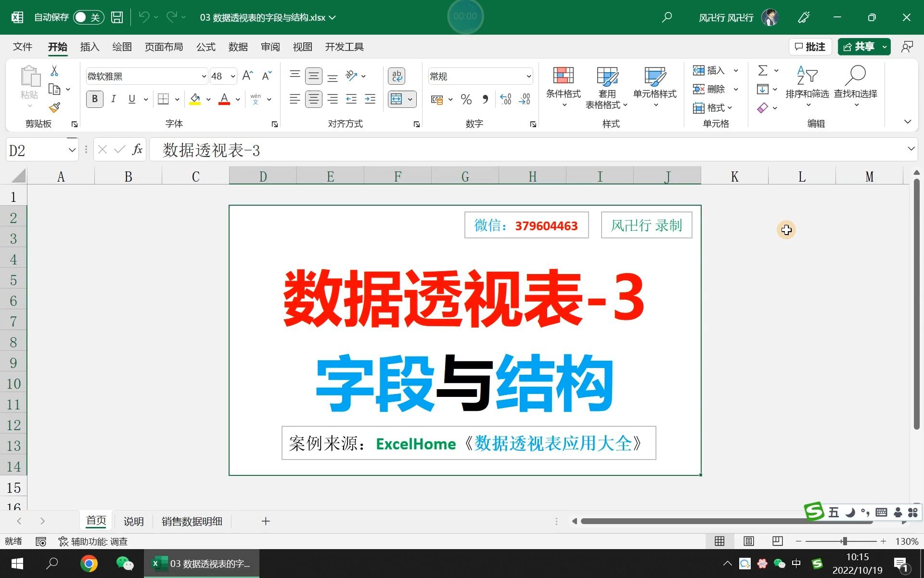
Task: Expand the font size dropdown
Action: point(232,76)
